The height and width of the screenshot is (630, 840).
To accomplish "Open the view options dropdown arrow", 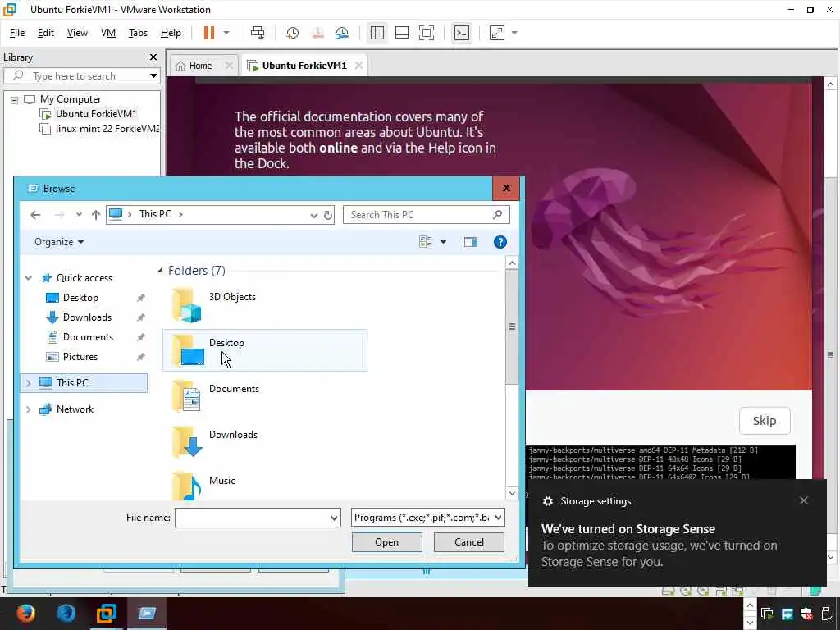I will tap(443, 242).
